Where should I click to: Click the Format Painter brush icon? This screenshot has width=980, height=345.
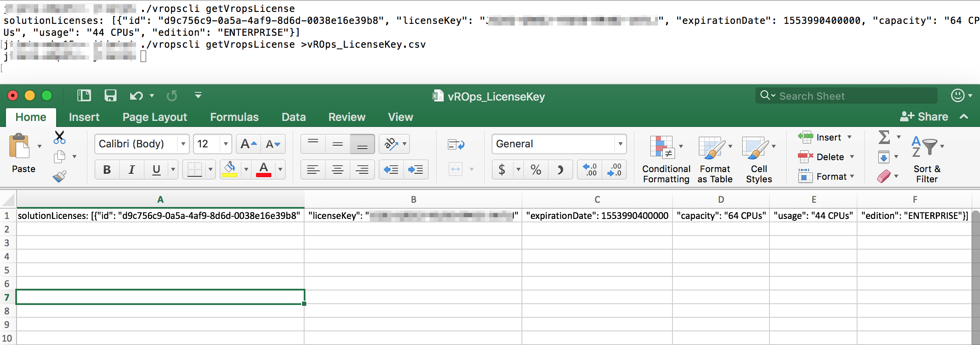60,176
